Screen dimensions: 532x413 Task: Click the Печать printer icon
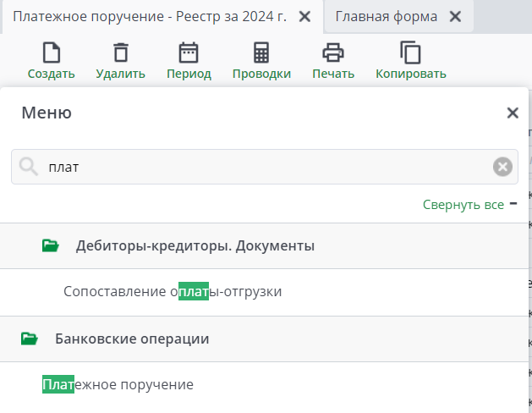point(333,53)
